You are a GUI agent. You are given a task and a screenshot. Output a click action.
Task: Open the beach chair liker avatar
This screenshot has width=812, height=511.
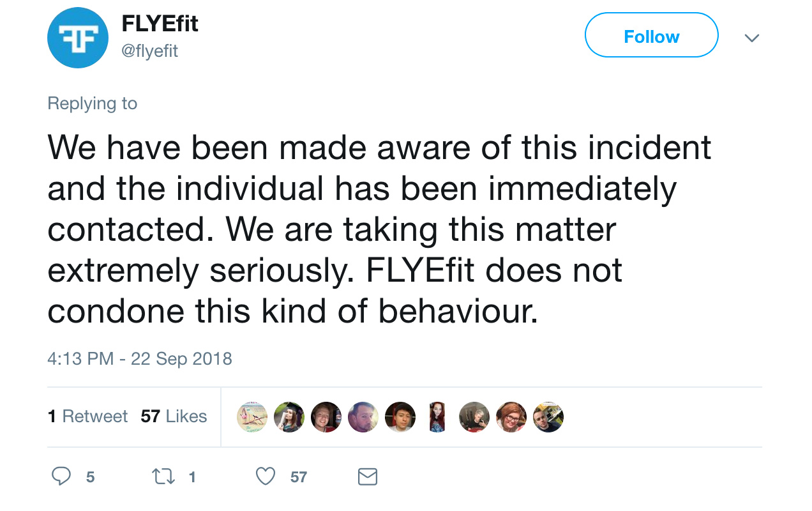click(x=252, y=417)
